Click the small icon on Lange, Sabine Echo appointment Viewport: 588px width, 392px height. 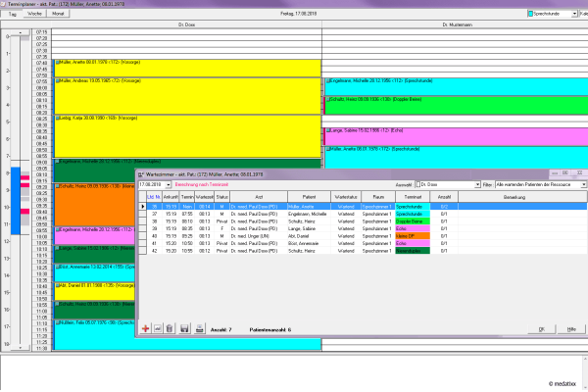coord(328,130)
